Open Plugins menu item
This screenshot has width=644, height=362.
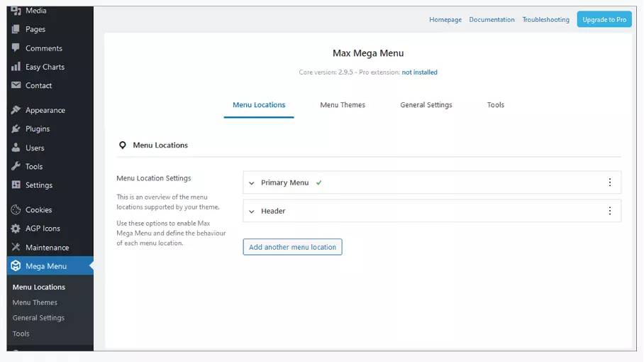(38, 128)
